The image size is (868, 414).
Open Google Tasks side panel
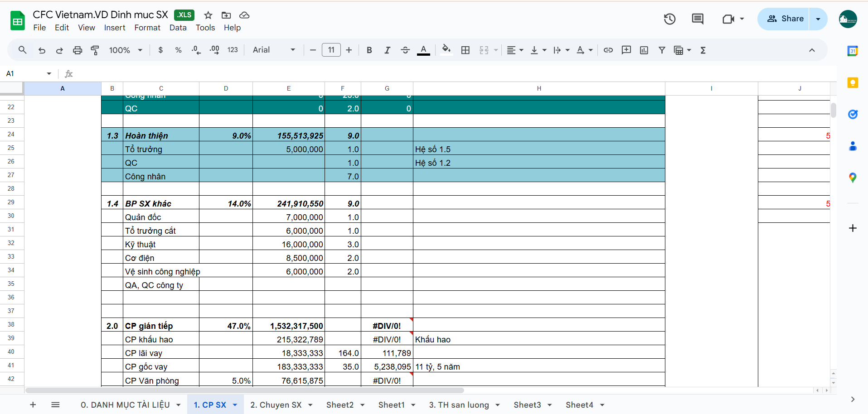click(x=853, y=114)
